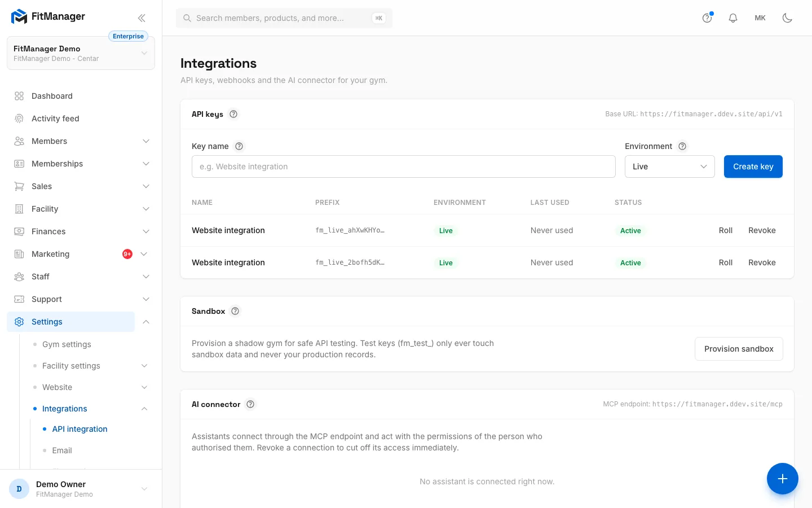The image size is (812, 508).
Task: Click the help icon next to AI connector
Action: click(x=250, y=404)
